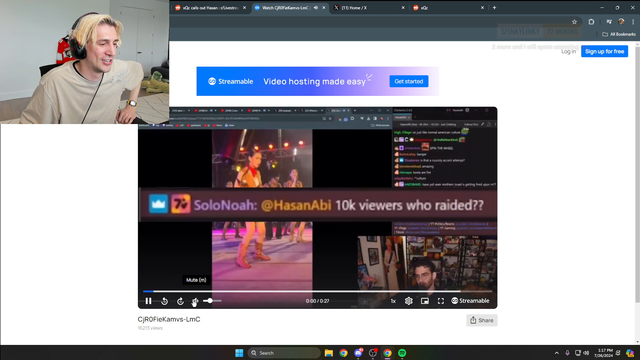Click the Log in link
This screenshot has height=360, width=640.
pyautogui.click(x=568, y=51)
